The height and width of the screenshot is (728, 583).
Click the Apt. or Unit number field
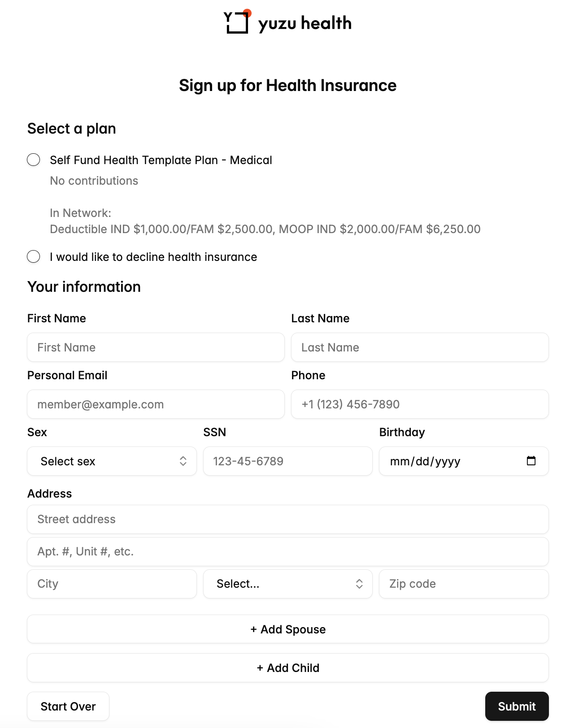click(287, 551)
